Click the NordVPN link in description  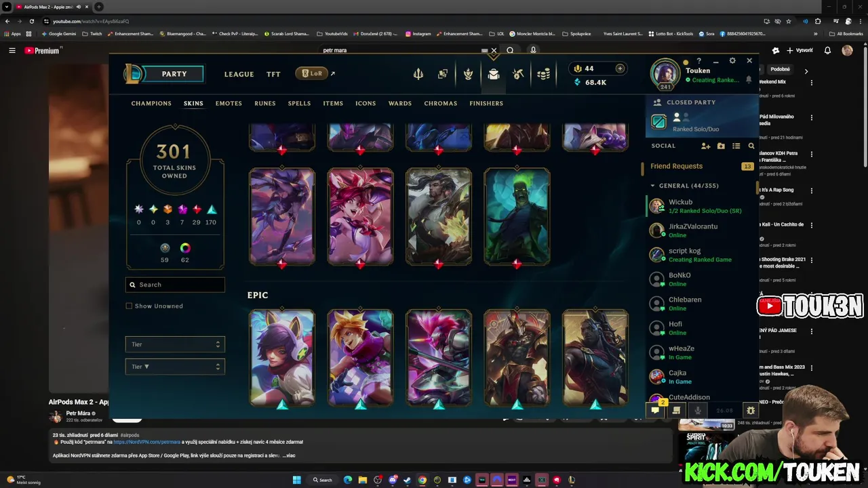tap(148, 442)
